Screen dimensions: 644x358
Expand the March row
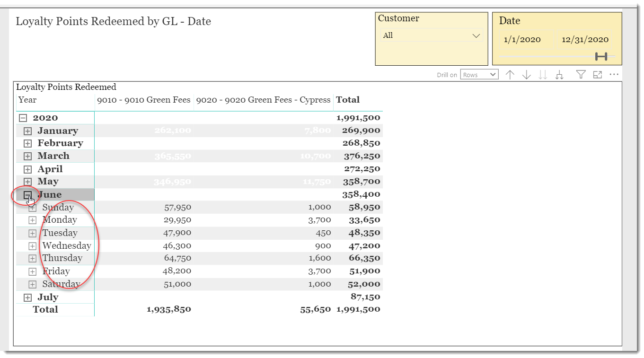coord(27,156)
